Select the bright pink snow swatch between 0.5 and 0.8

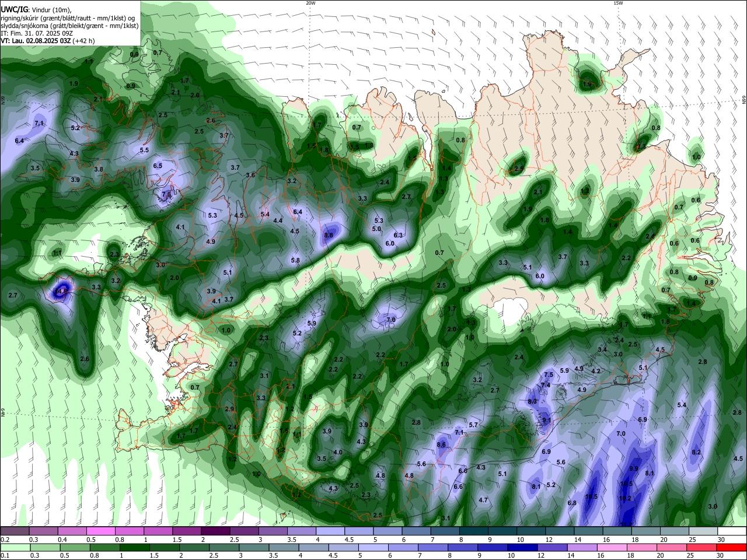(x=100, y=531)
